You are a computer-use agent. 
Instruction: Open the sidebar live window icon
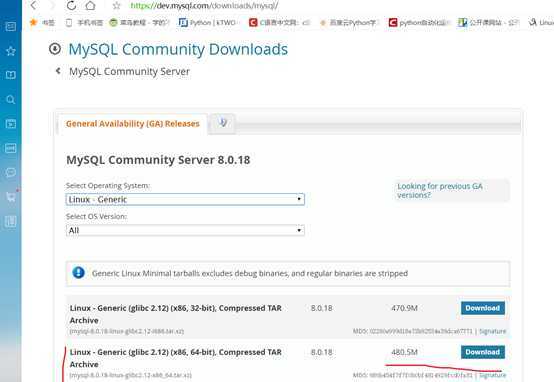point(11,148)
